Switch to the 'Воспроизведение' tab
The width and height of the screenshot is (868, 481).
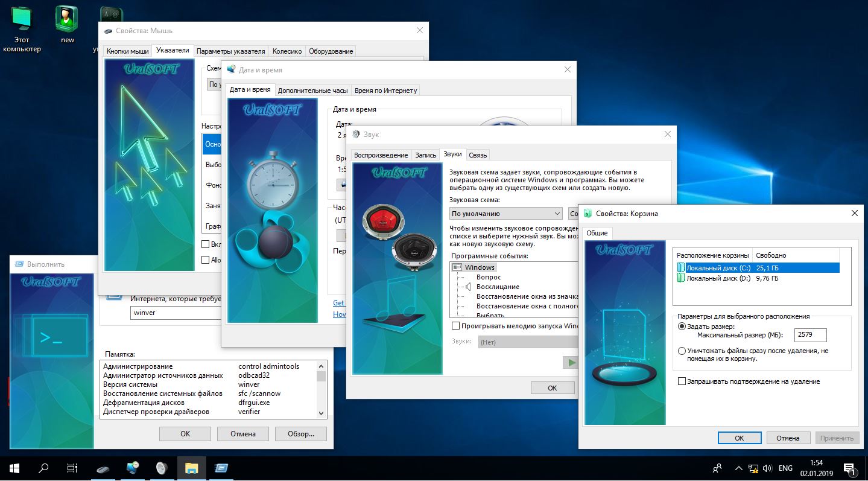[381, 155]
